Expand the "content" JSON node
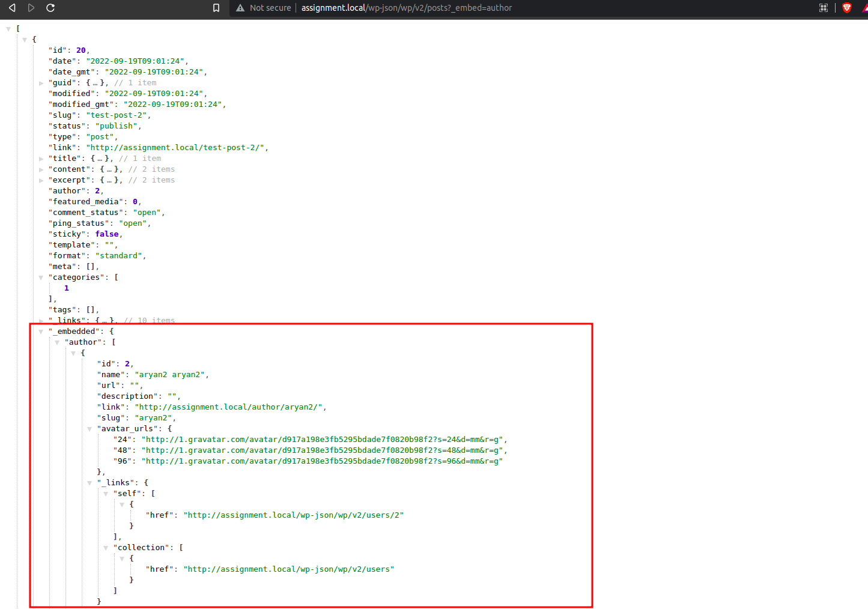Screen dimensions: 868x609 (41, 169)
